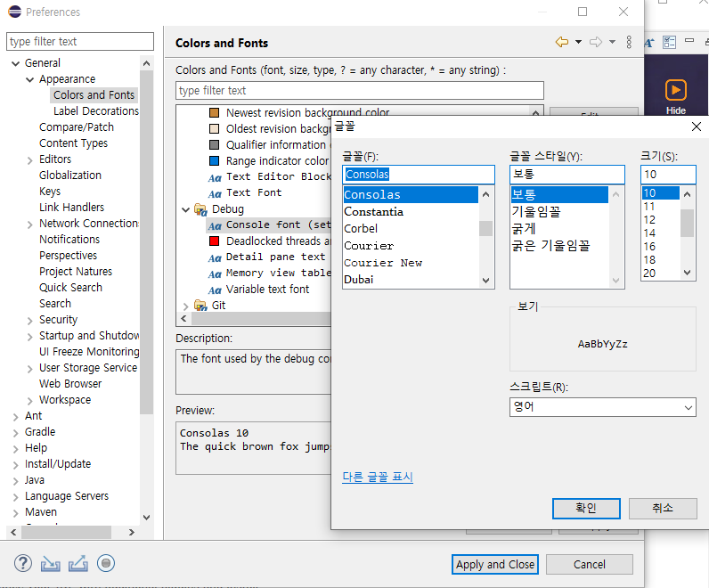
Task: Open the help question mark icon
Action: pos(23,564)
